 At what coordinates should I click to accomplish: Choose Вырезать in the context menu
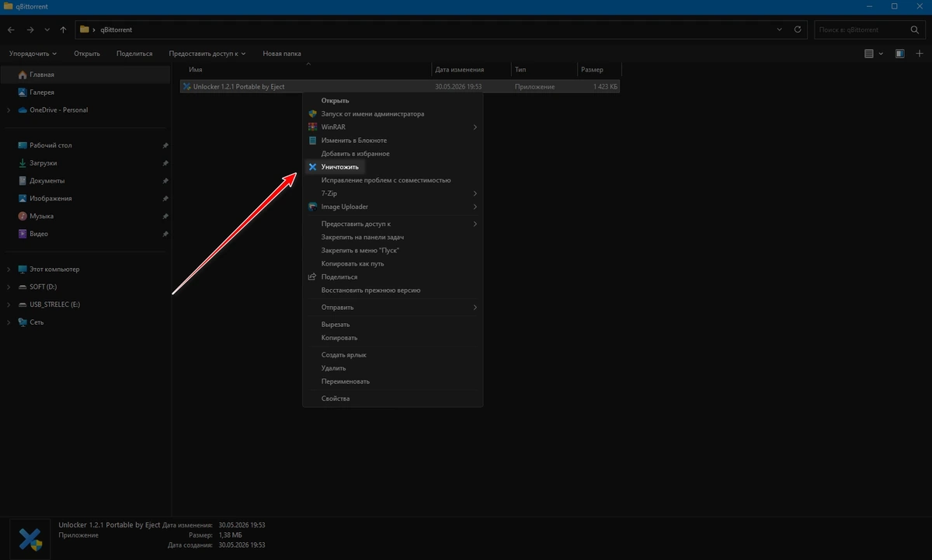click(392, 325)
